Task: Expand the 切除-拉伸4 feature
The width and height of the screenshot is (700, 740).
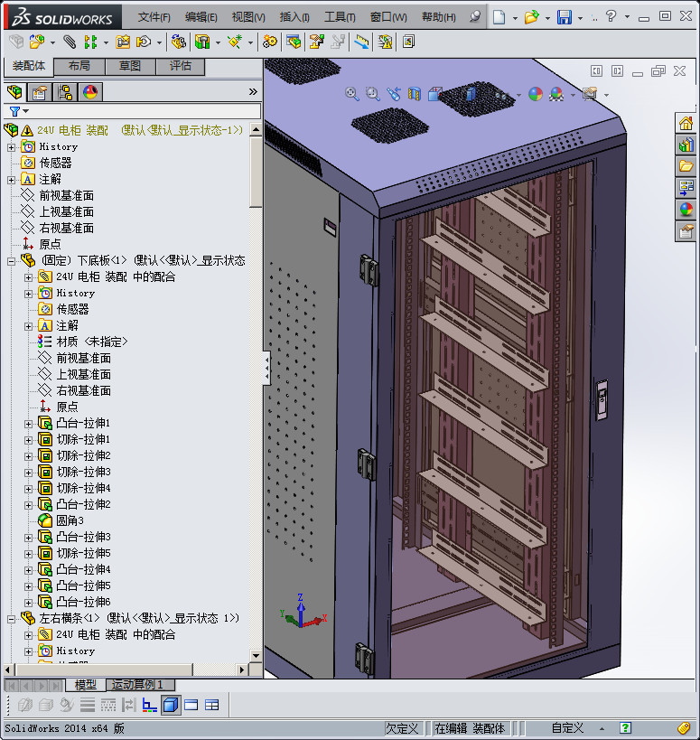Action: tap(28, 490)
